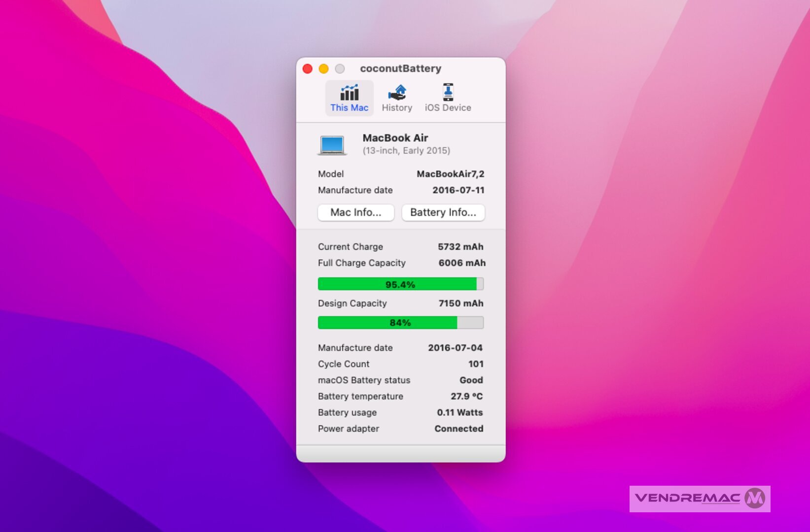Screen dimensions: 810x532
Task: Click the 84% design capacity bar
Action: [400, 323]
